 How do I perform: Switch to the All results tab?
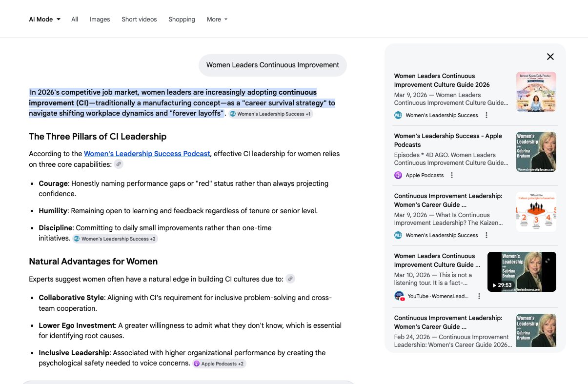pos(75,20)
